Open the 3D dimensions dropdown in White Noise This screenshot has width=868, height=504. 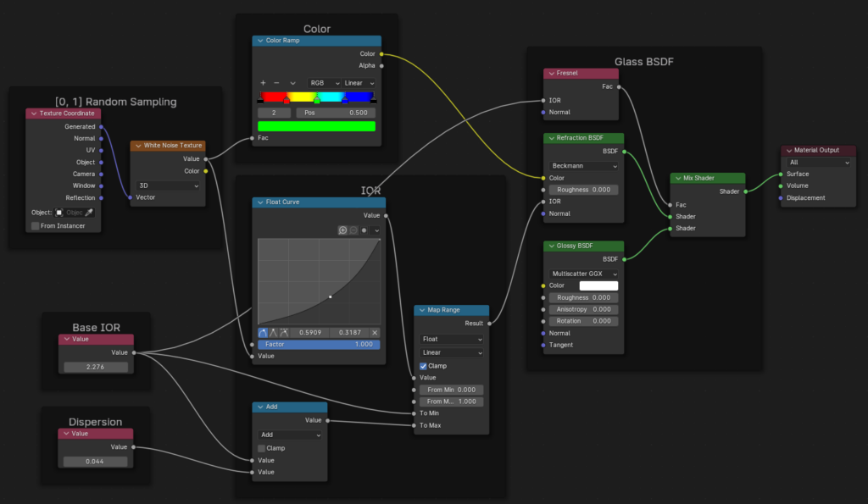click(x=167, y=186)
